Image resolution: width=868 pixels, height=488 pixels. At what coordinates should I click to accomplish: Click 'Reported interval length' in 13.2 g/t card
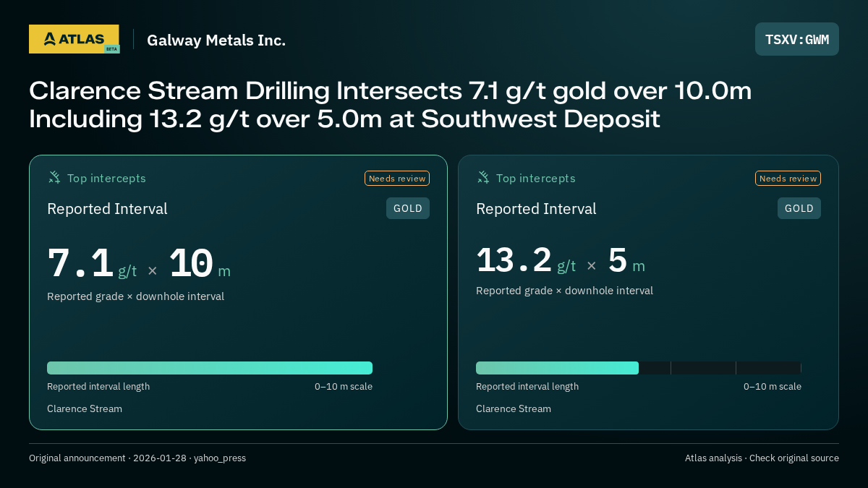click(527, 386)
